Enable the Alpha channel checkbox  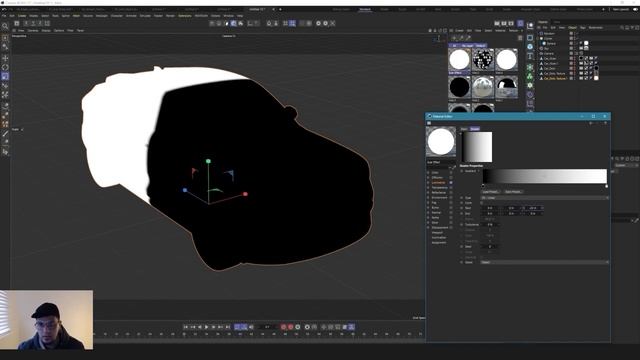[451, 218]
